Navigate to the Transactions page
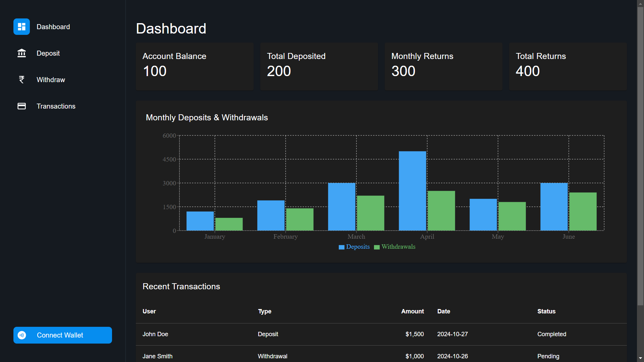Screen dimensions: 644x362 (x=56, y=106)
